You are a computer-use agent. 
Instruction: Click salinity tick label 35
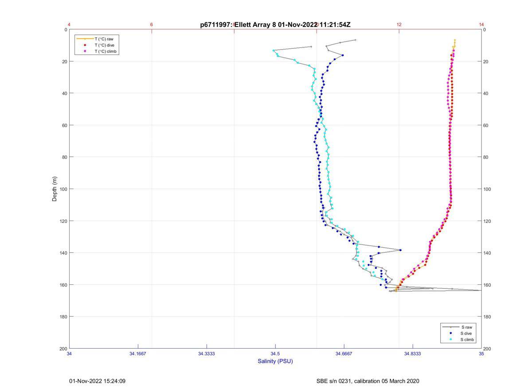pyautogui.click(x=481, y=353)
